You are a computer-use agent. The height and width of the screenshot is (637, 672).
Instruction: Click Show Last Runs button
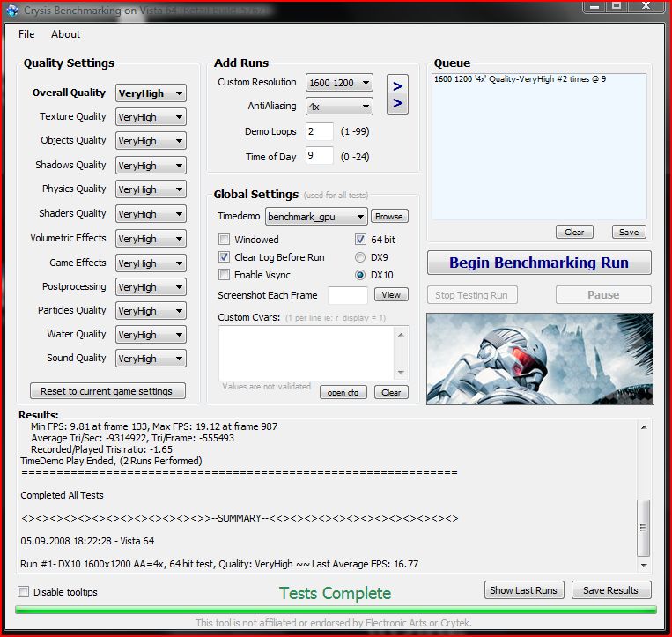tap(524, 590)
